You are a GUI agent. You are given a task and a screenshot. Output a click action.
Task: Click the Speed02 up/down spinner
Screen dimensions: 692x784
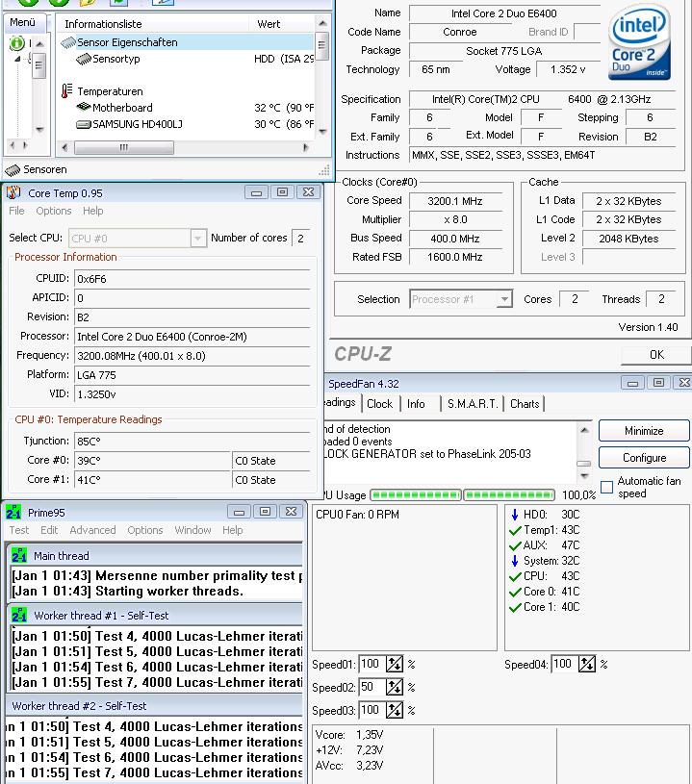click(x=395, y=687)
